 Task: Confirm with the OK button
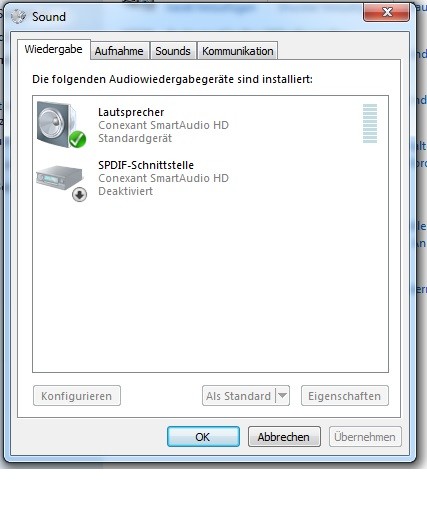(203, 437)
